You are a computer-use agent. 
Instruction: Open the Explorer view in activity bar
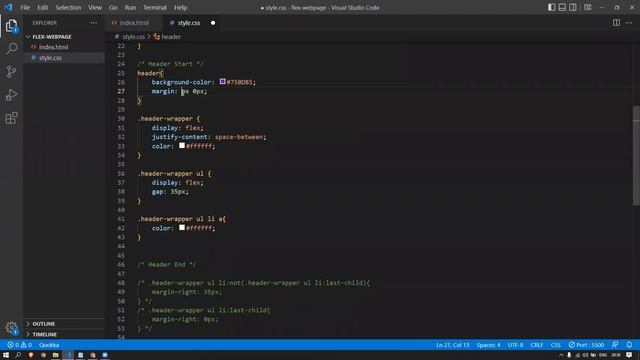11,26
